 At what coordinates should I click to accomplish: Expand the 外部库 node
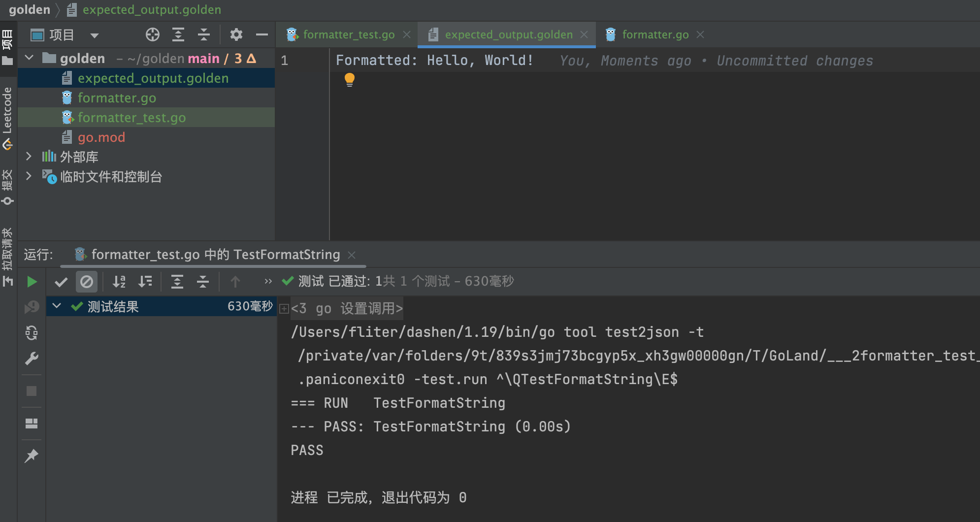29,157
